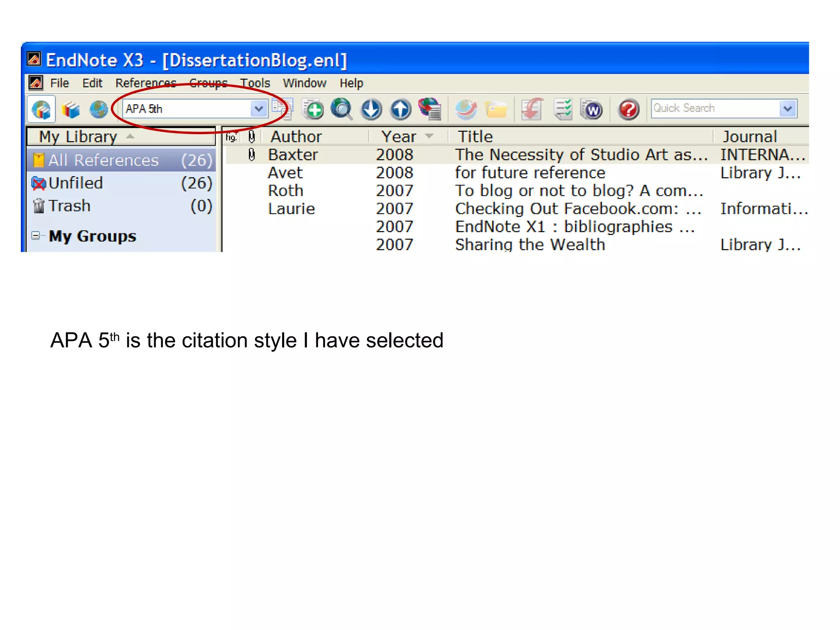Image resolution: width=840 pixels, height=630 pixels.
Task: Select the Trash group
Action: click(122, 206)
